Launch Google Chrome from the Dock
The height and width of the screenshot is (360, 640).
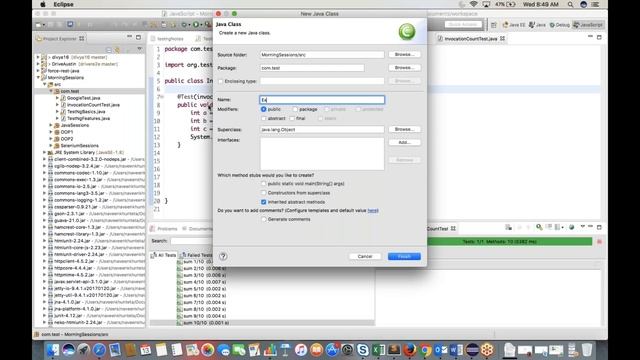tap(425, 350)
